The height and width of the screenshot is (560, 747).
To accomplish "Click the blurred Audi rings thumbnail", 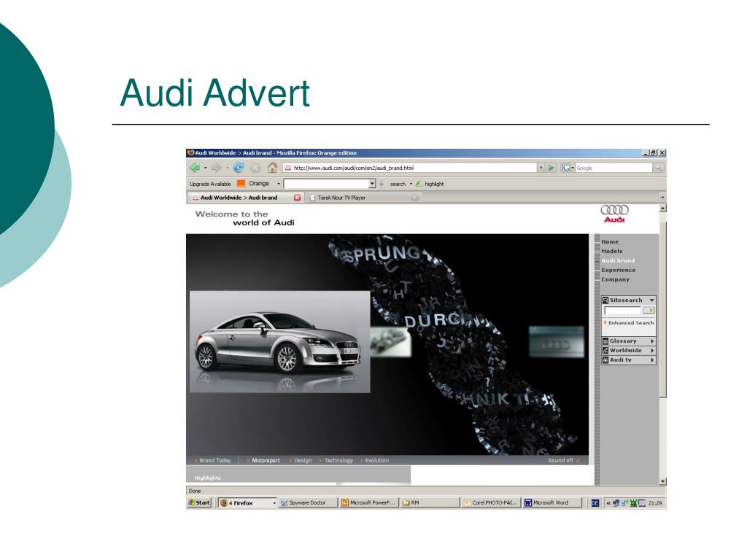I will (557, 341).
